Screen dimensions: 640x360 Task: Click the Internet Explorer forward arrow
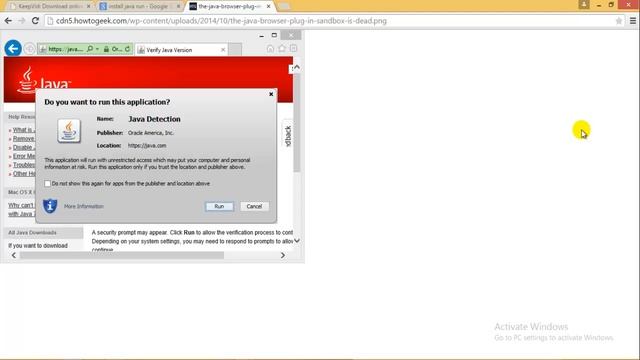pos(29,49)
